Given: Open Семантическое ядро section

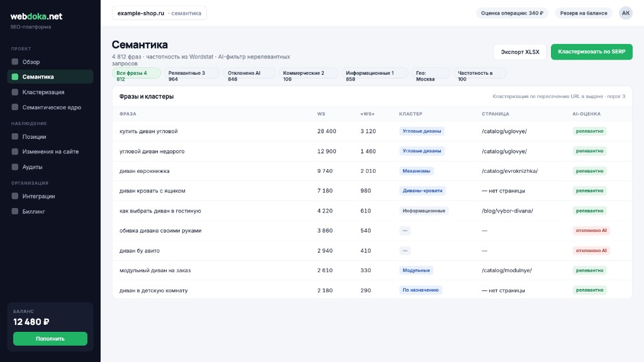Looking at the screenshot, I should (x=50, y=107).
